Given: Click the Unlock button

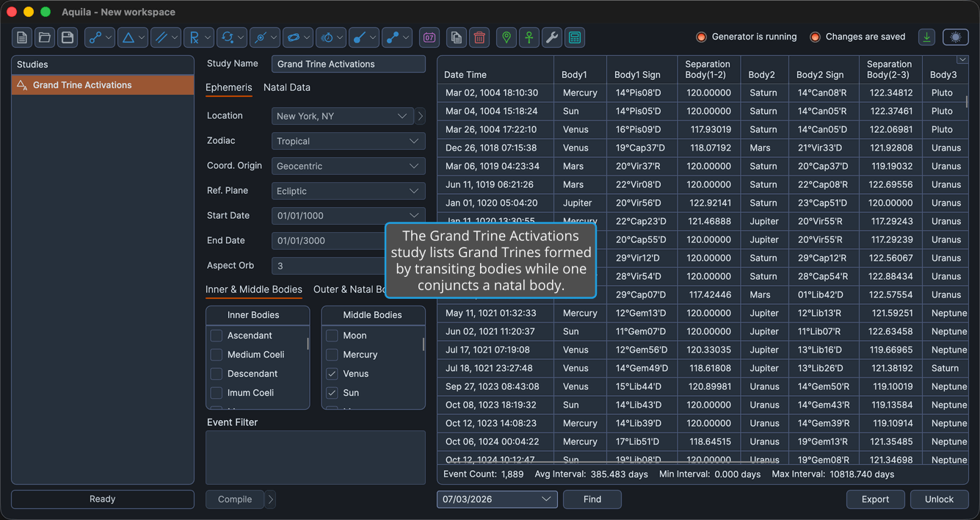Looking at the screenshot, I should click(x=939, y=499).
